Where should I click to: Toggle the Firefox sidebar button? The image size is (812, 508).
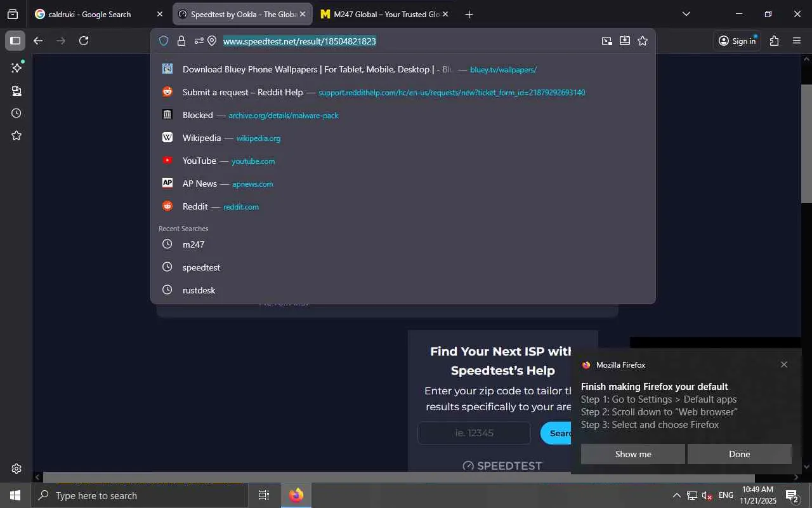tap(15, 41)
